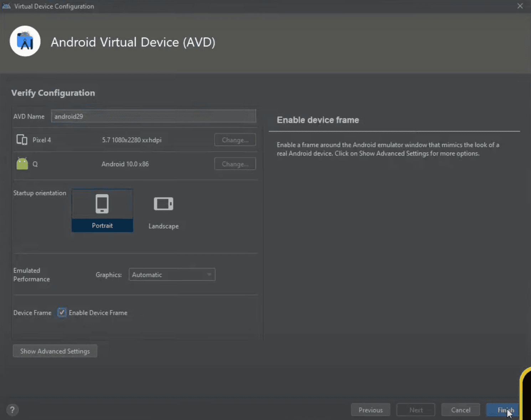This screenshot has width=531, height=420.
Task: Click Change next to Android 10.0 x86
Action: (234, 164)
